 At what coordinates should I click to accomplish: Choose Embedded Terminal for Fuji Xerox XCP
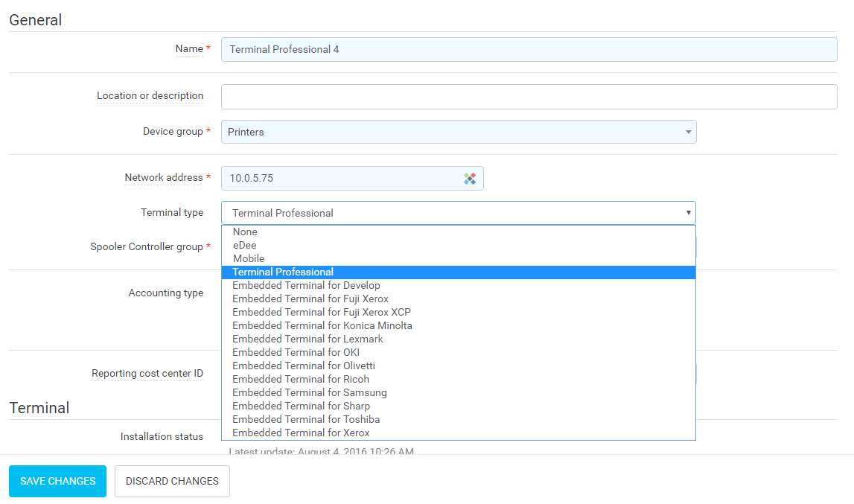321,313
